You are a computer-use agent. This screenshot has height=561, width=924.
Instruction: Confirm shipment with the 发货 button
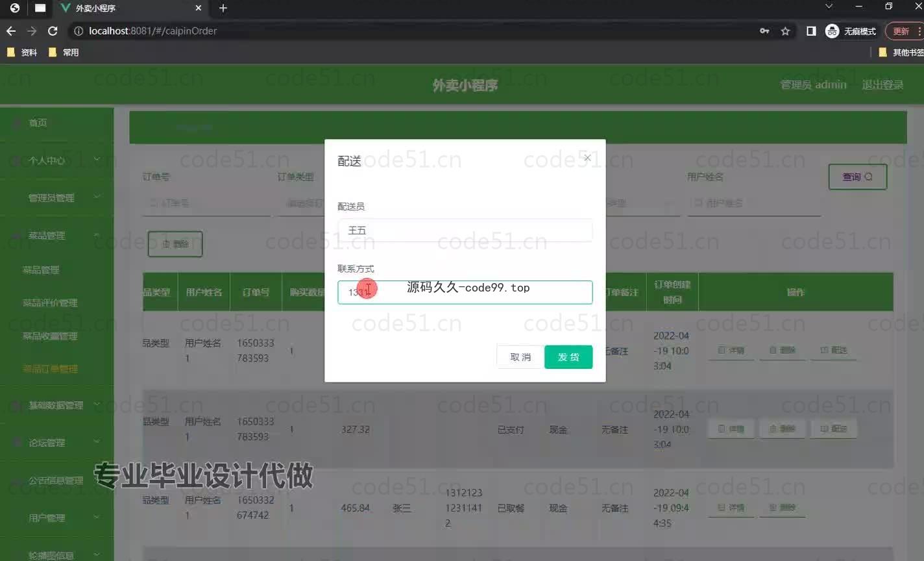(x=568, y=357)
